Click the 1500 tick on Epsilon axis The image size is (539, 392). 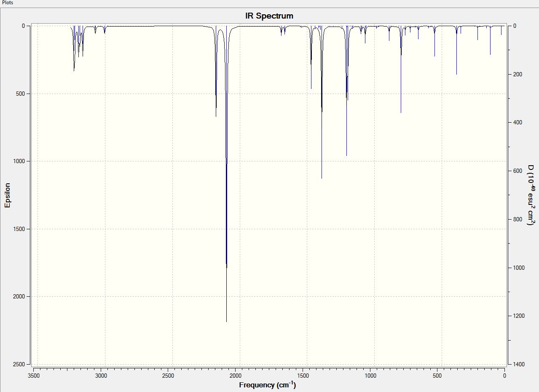click(19, 229)
